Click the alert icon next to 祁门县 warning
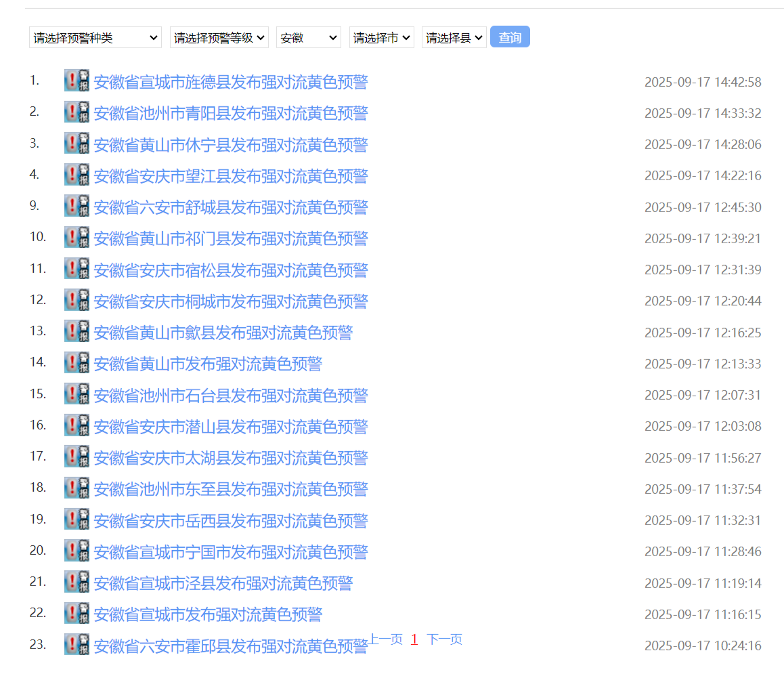 pyautogui.click(x=76, y=237)
